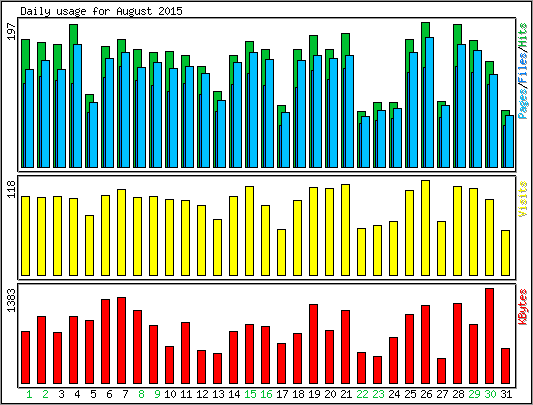Click the 197 axis value on the top chart
Image resolution: width=533 pixels, height=405 pixels.
12,32
